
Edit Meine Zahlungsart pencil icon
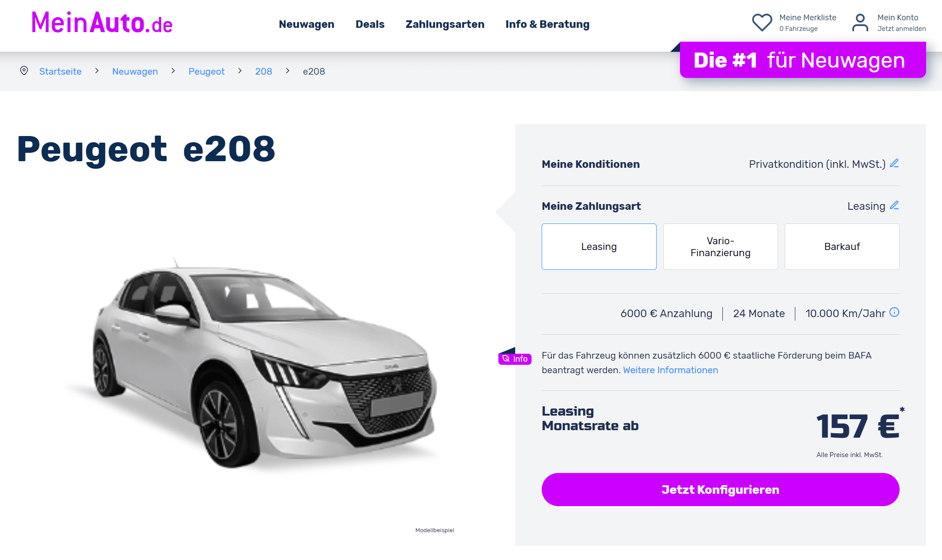[894, 205]
